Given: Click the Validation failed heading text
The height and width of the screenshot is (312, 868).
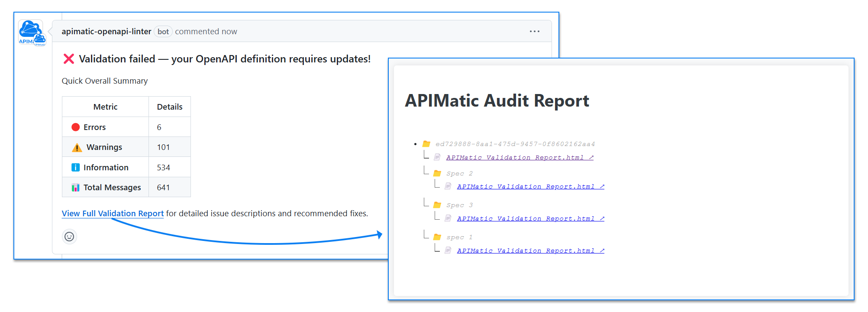Looking at the screenshot, I should click(225, 59).
